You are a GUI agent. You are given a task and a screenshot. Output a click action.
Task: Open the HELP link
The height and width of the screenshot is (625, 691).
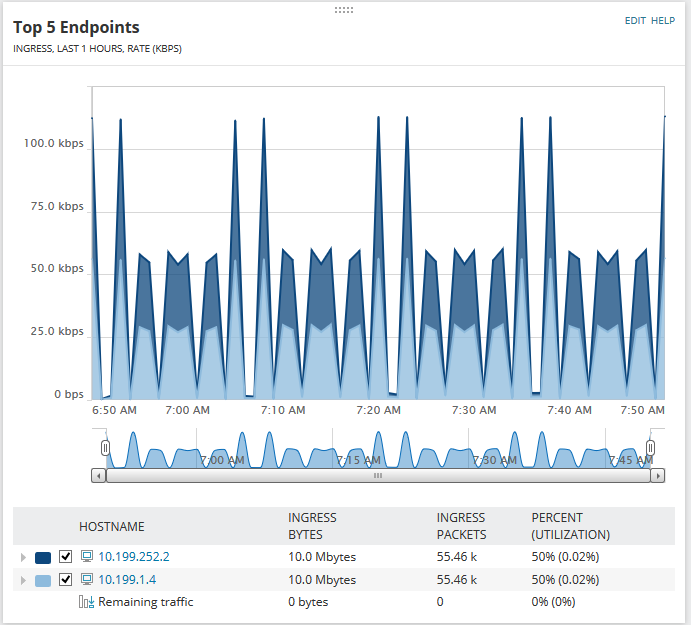pyautogui.click(x=663, y=21)
